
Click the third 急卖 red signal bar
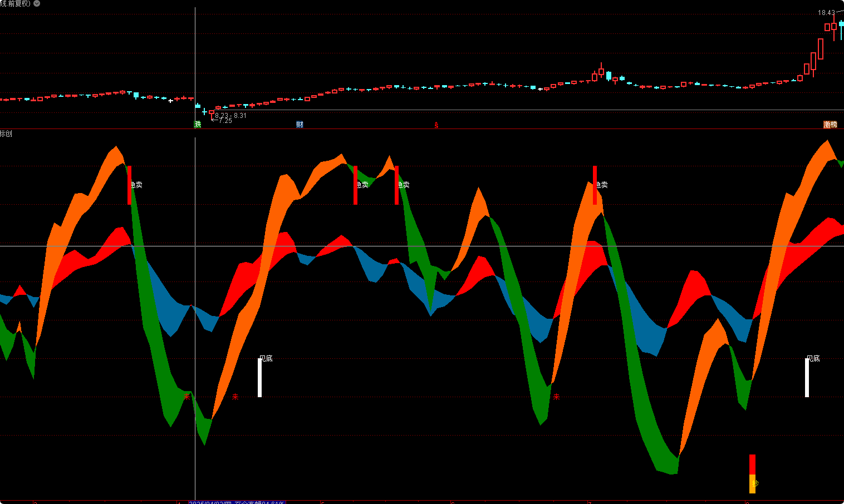click(x=396, y=185)
